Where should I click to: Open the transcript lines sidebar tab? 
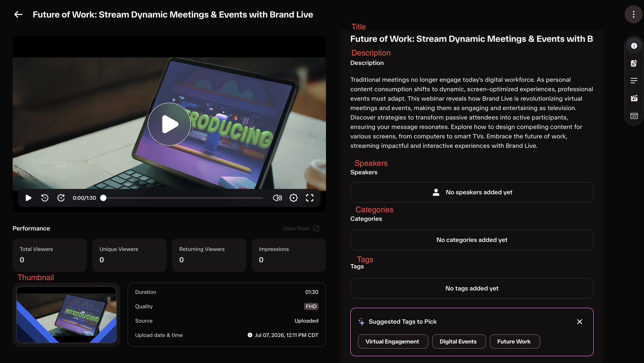tap(634, 81)
